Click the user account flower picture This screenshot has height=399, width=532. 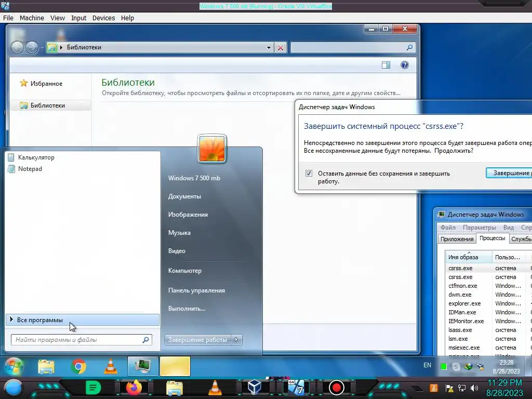pos(212,148)
